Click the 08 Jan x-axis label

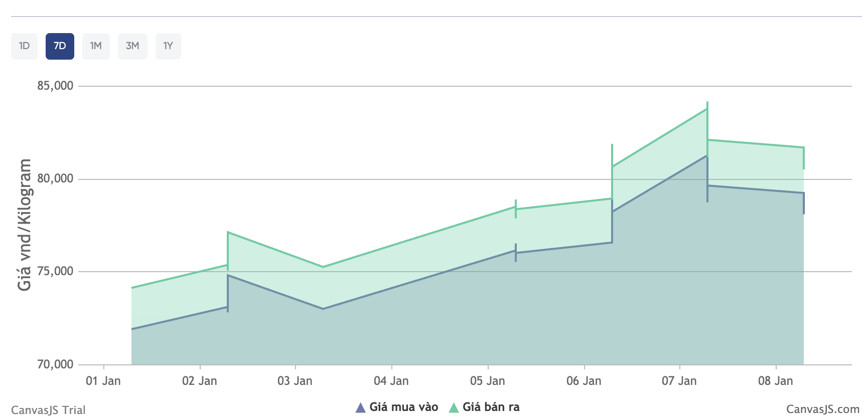775,381
